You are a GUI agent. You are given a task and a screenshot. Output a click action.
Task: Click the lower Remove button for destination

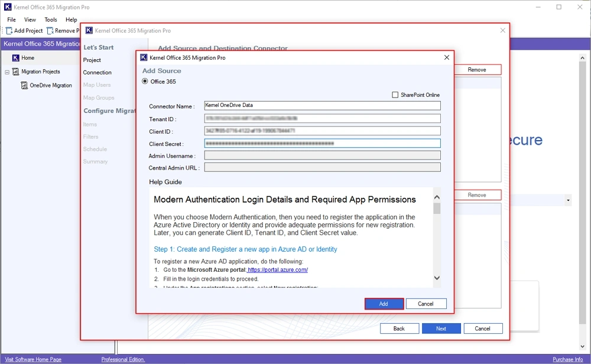[477, 195]
